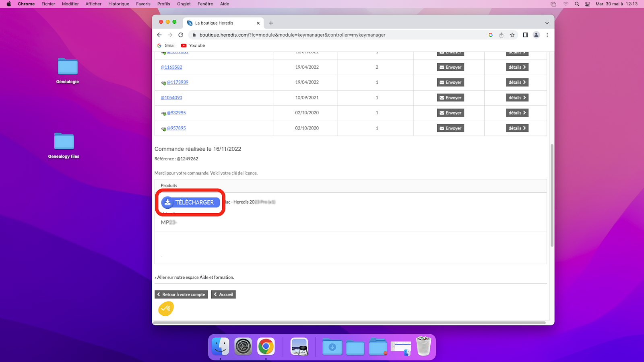This screenshot has width=644, height=362.
Task: Expand détails for order @1163582
Action: click(517, 67)
